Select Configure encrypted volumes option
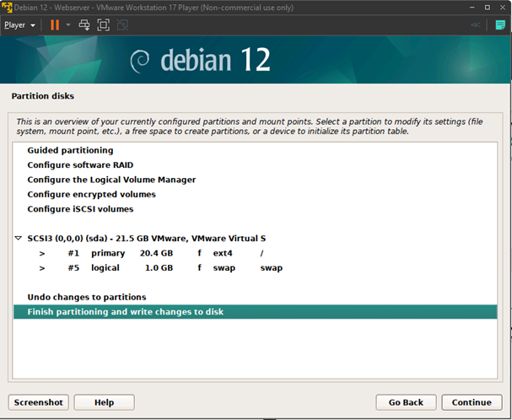 [x=91, y=194]
